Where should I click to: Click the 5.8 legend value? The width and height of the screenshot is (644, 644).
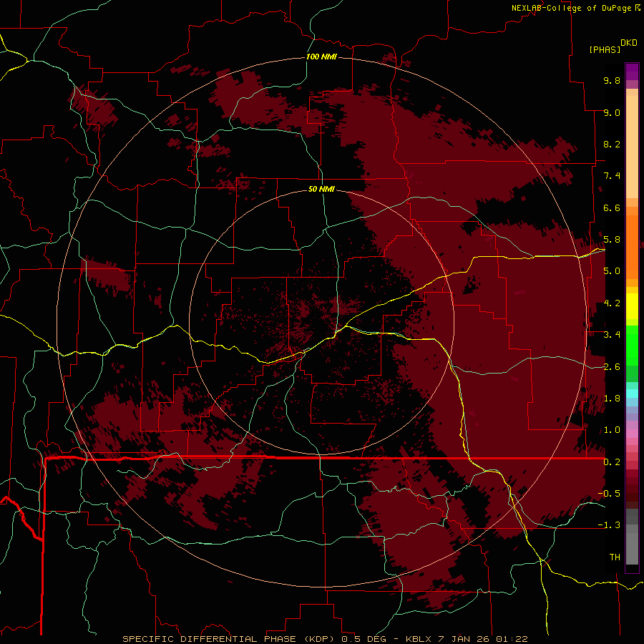point(612,240)
